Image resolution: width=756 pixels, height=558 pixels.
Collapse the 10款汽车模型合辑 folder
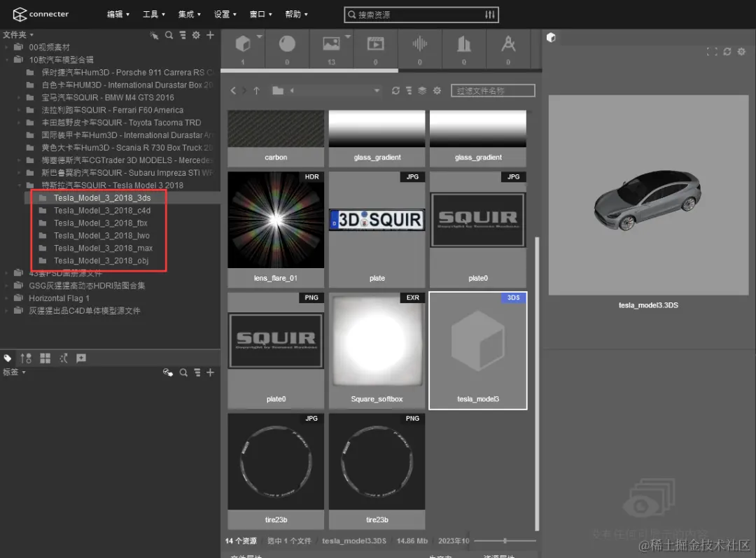(x=6, y=60)
